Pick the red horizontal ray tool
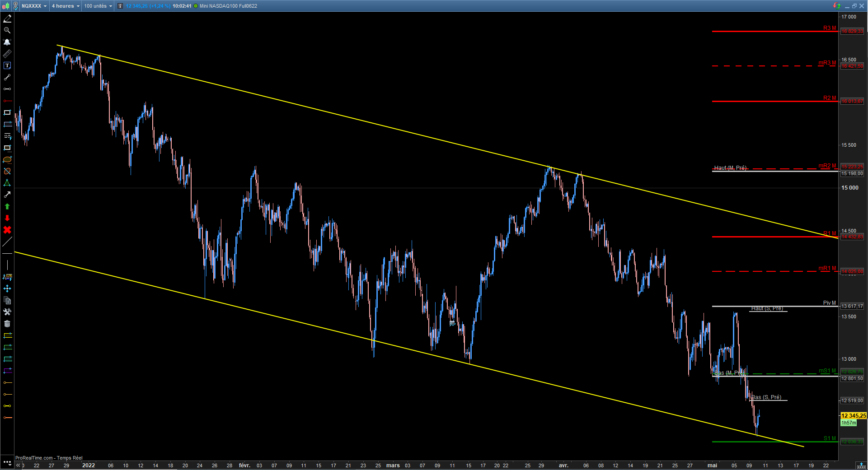The width and height of the screenshot is (868, 470). coord(7,101)
